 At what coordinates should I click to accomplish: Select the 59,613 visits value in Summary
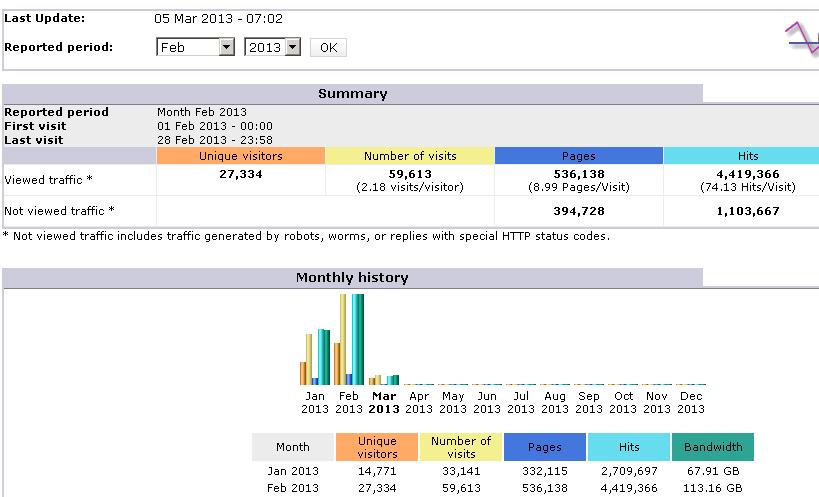tap(410, 174)
